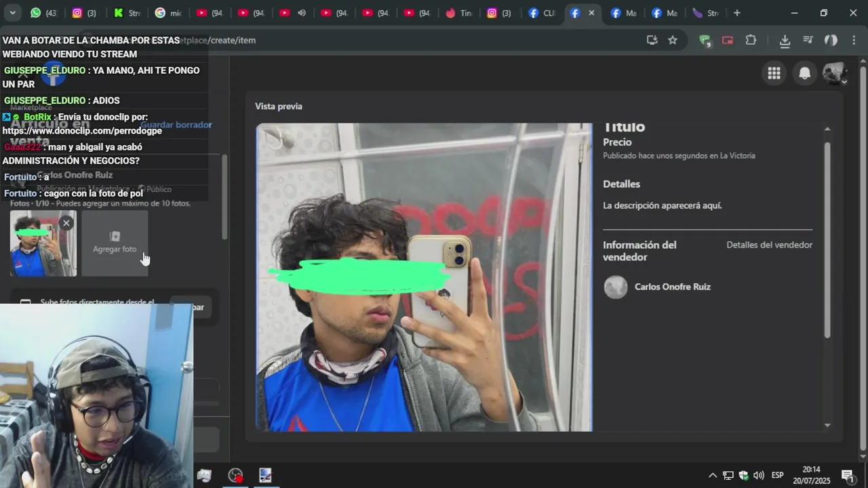868x488 pixels.
Task: Open the volume speaker tray icon
Action: click(x=758, y=475)
